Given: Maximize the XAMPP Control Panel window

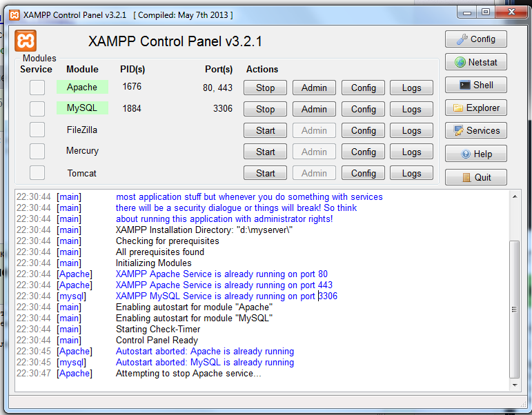Looking at the screenshot, I should pyautogui.click(x=486, y=12).
